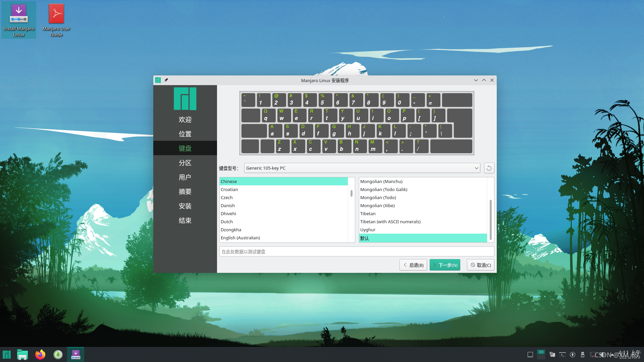Select Mongolian (Xibe) variant
This screenshot has width=644, height=362.
[x=423, y=205]
